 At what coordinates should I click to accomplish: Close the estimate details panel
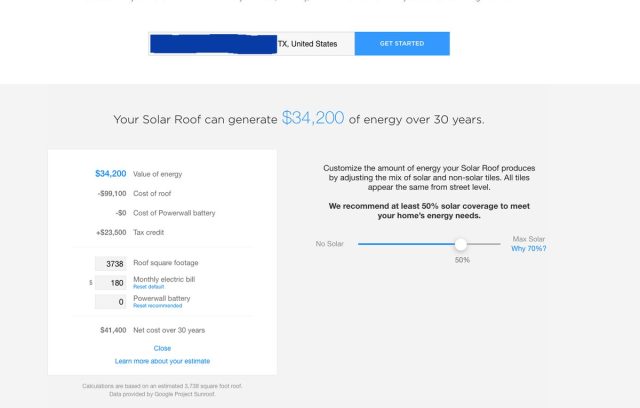162,348
